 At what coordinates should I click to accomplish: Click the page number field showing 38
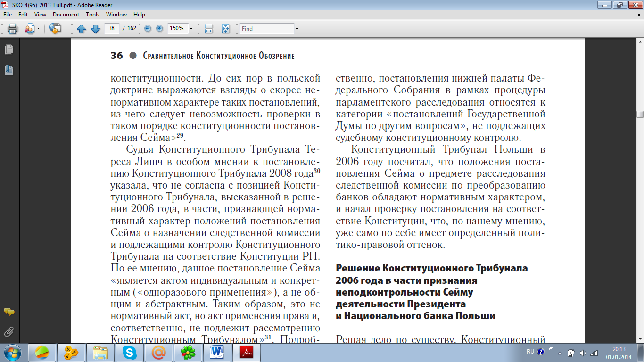pos(112,28)
